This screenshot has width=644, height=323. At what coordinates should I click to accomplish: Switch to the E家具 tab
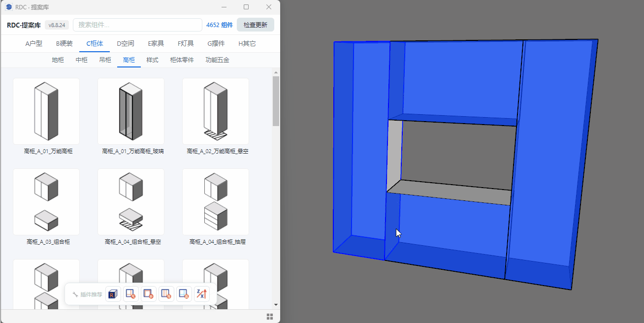click(156, 43)
